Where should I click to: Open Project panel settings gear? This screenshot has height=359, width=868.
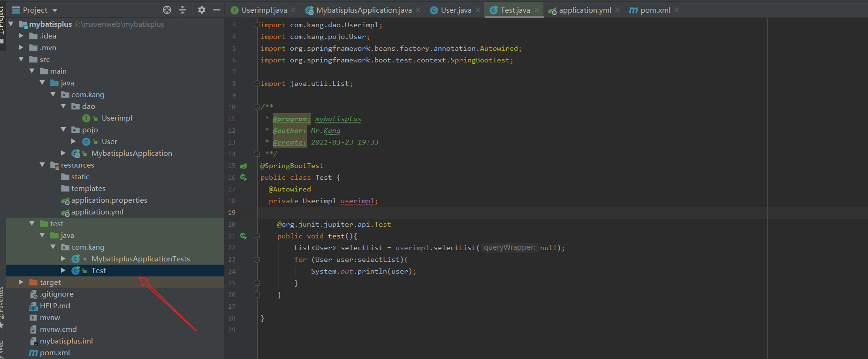tap(202, 10)
